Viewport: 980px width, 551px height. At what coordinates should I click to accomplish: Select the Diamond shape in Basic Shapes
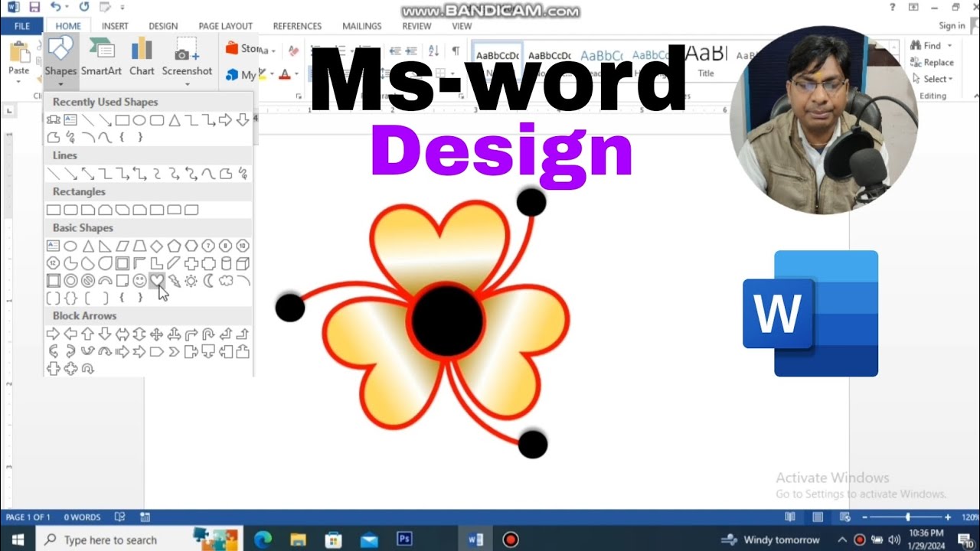[x=156, y=246]
